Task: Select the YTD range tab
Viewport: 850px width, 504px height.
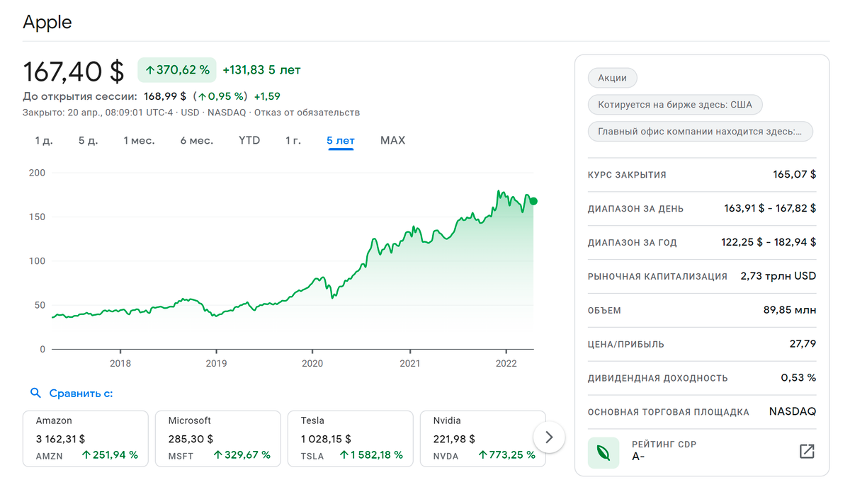Action: click(x=249, y=140)
